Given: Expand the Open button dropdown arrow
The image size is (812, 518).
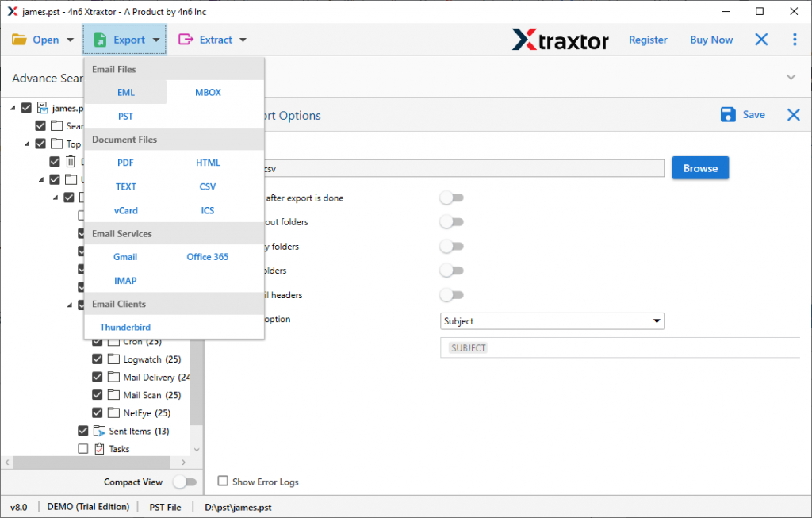Looking at the screenshot, I should (68, 39).
